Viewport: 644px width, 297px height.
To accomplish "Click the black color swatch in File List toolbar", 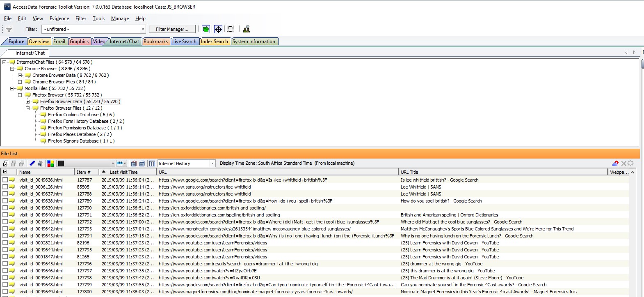I will [61, 163].
